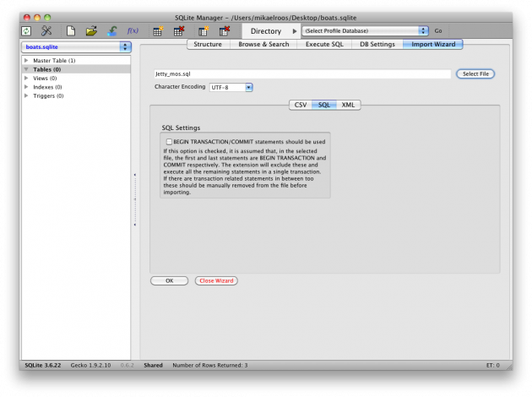
Task: Switch to Browse & Search tab
Action: point(263,44)
